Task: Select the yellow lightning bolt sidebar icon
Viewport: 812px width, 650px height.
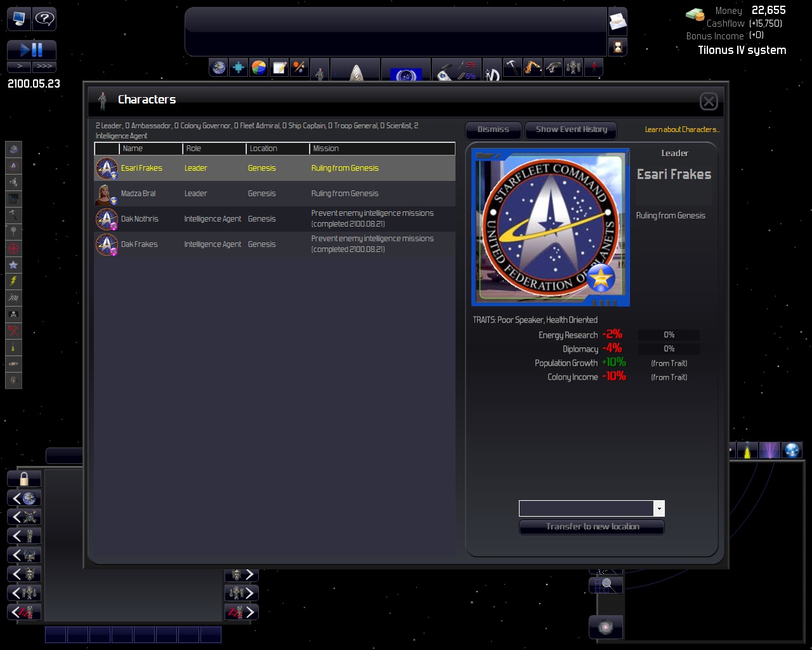Action: tap(13, 281)
